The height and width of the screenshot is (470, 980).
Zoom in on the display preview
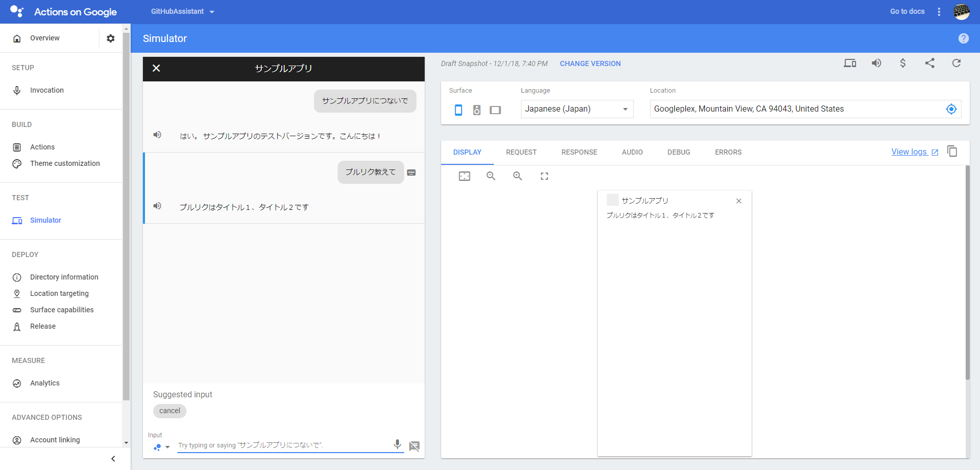click(517, 176)
